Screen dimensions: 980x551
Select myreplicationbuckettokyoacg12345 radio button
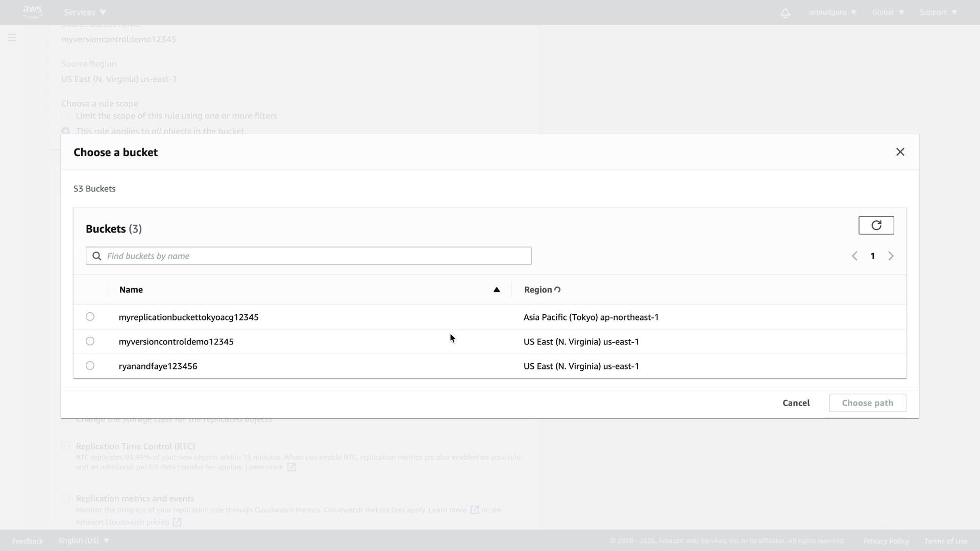[90, 317]
